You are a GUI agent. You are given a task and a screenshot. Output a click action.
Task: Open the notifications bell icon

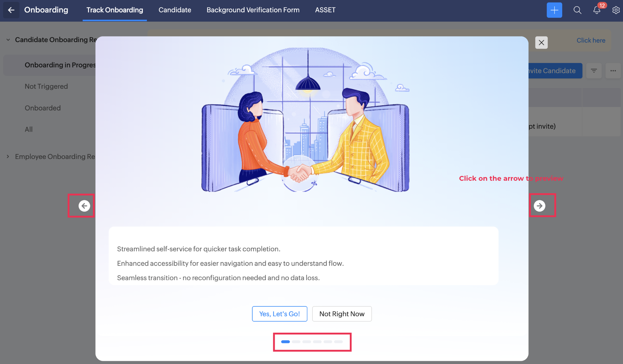[596, 10]
